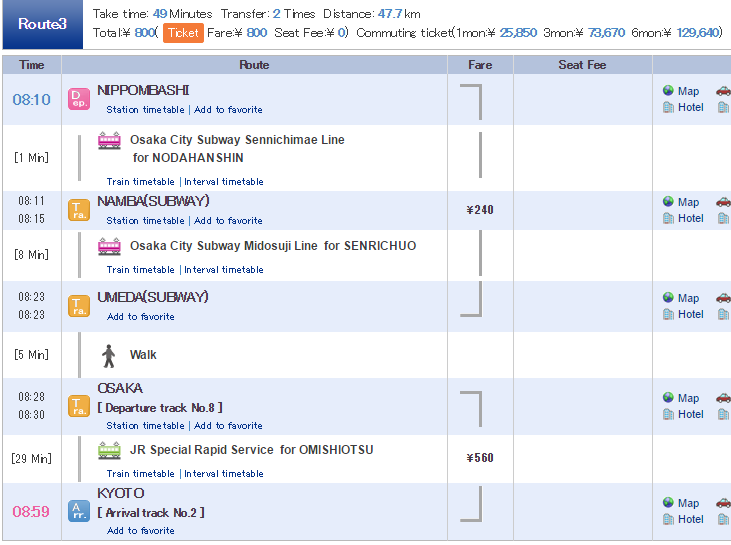Open Train timetable for Midosuji Line

tap(140, 270)
